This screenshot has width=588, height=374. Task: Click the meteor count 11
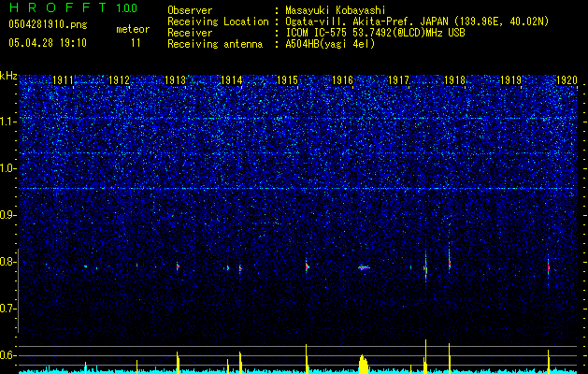pyautogui.click(x=136, y=43)
